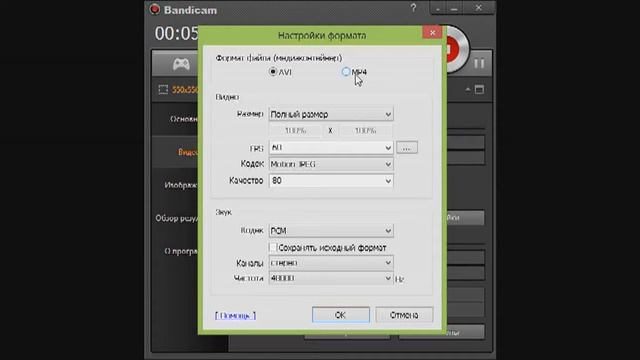The height and width of the screenshot is (360, 640).
Task: Cancel format settings with Отмена
Action: coord(404,315)
